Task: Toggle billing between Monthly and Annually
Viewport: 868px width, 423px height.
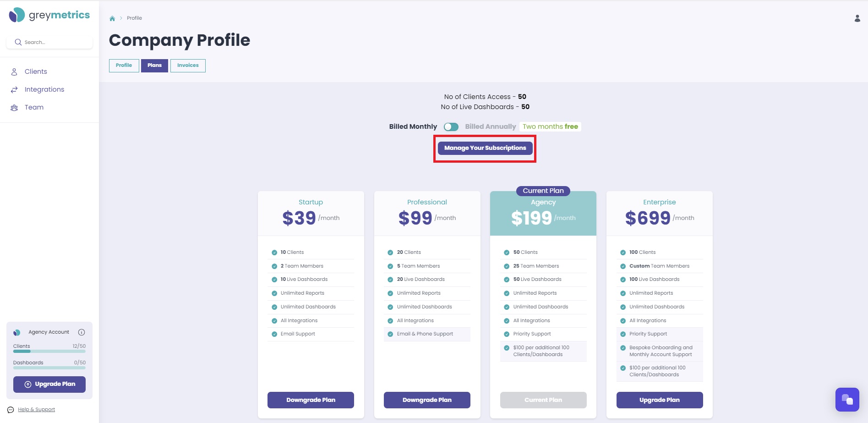Action: [451, 127]
